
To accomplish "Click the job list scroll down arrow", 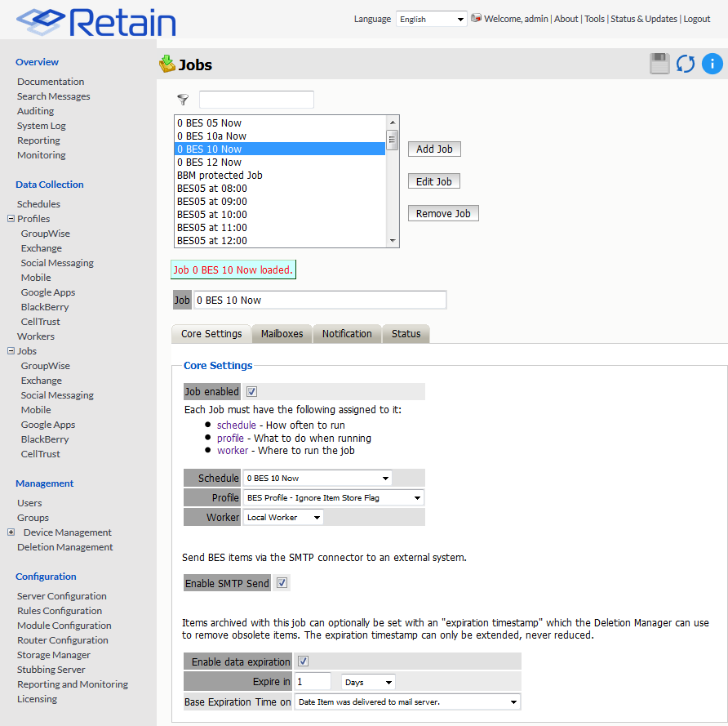I will (x=393, y=241).
